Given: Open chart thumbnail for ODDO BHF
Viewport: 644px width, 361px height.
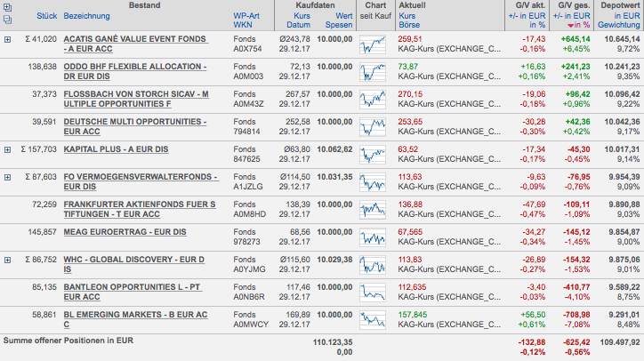Looking at the screenshot, I should tap(373, 72).
